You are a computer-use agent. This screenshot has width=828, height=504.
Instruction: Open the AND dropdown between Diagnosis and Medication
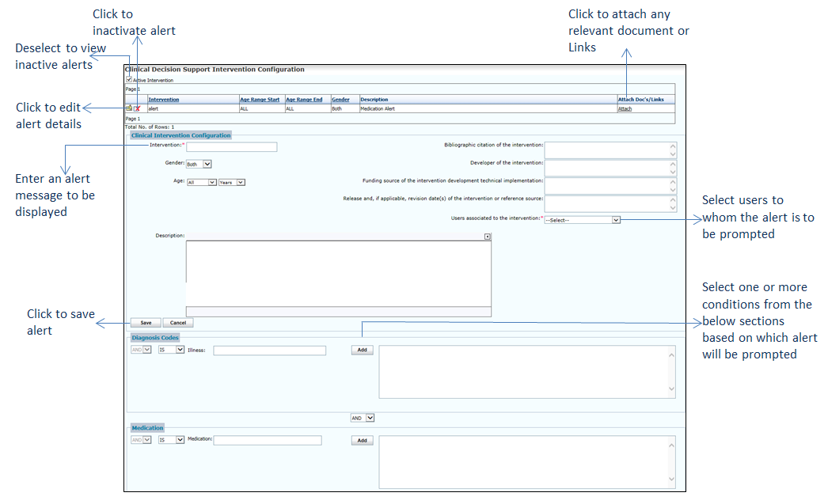click(363, 418)
